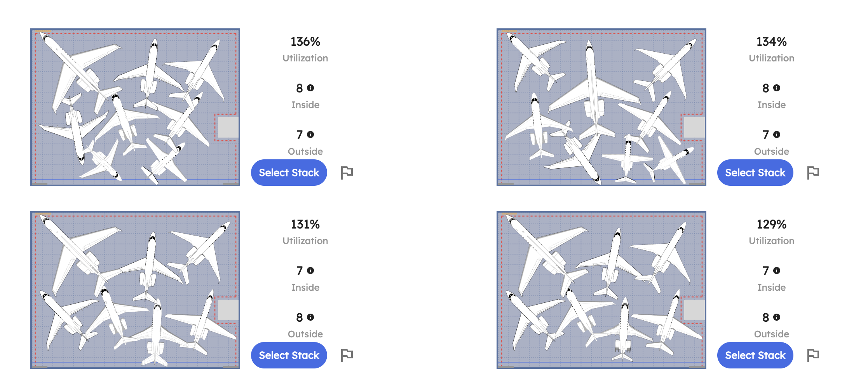Open info for 7 Outside on the 134% stack
The image size is (868, 384).
click(x=776, y=135)
